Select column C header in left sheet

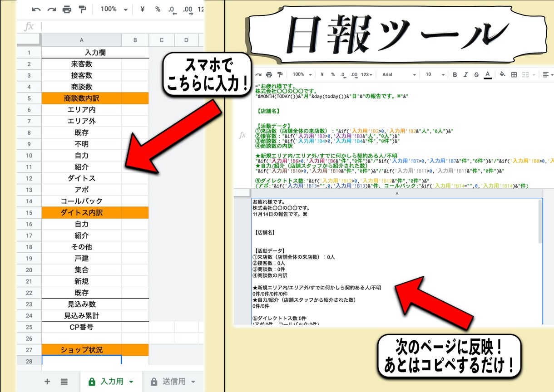[x=161, y=40]
